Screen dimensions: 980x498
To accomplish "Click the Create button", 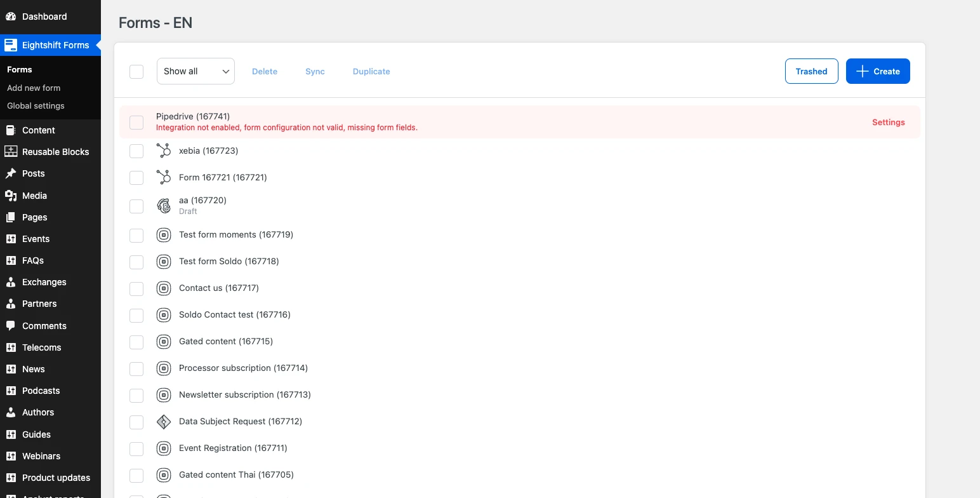I will click(878, 71).
